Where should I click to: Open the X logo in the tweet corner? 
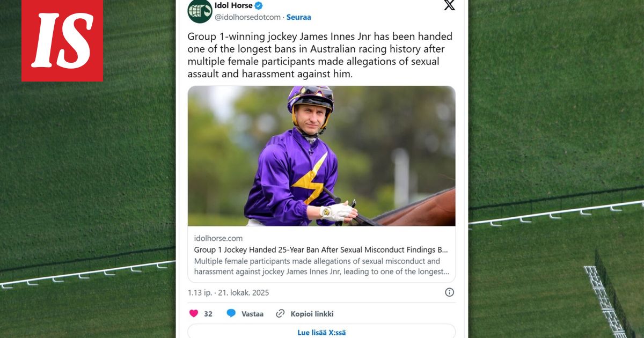[449, 5]
